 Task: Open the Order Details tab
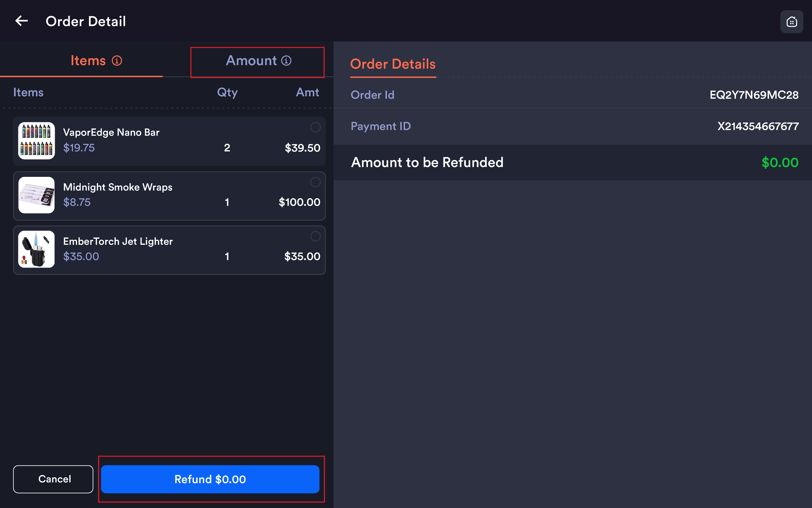(x=393, y=64)
